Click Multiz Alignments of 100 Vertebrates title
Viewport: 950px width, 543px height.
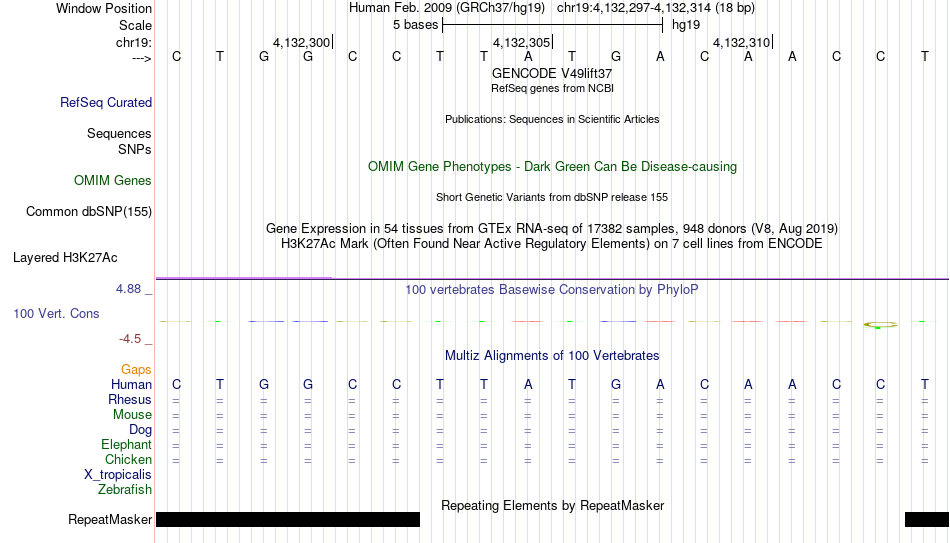(552, 356)
